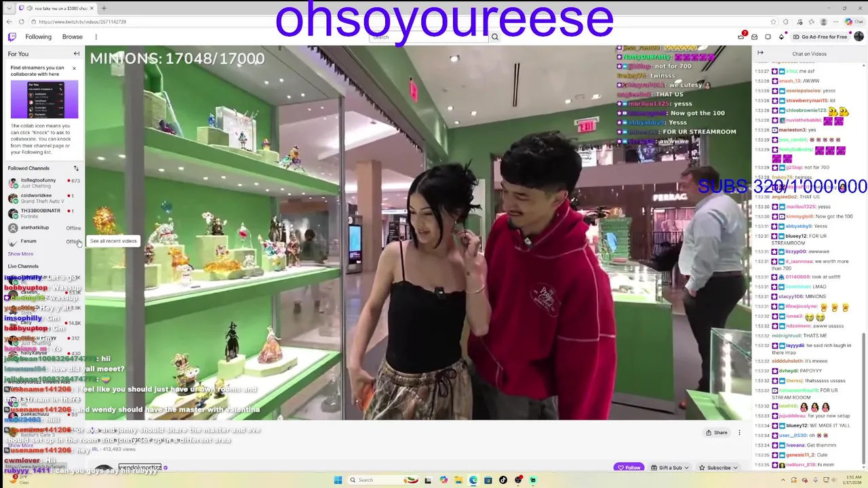Collapse the Chat on Videos panel

[x=760, y=53]
